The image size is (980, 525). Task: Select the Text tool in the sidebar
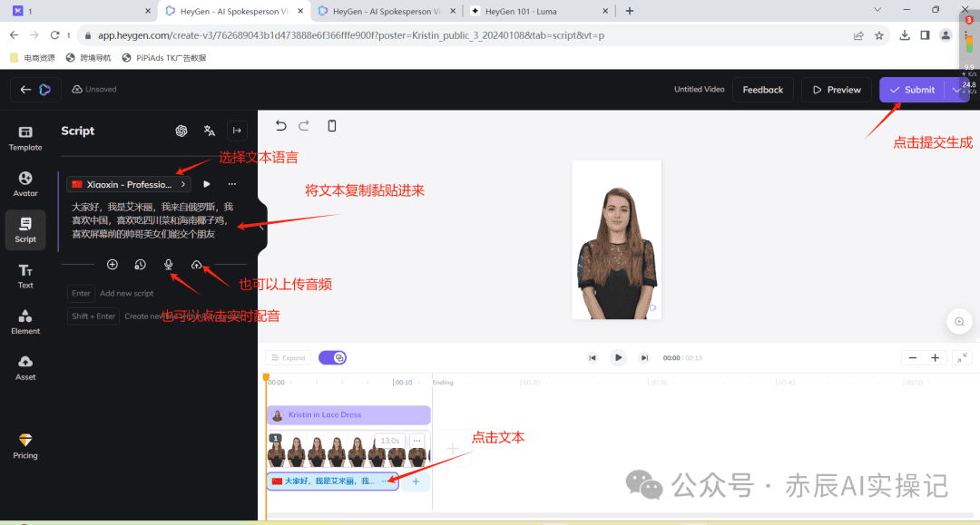24,273
